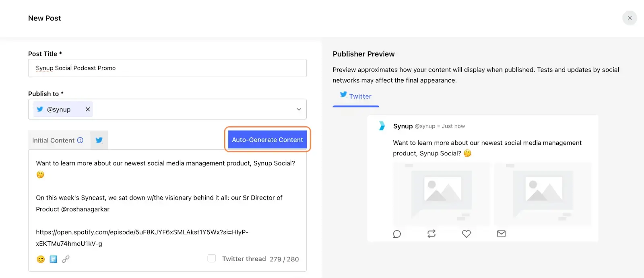
Task: Click the mail share icon in preview
Action: pyautogui.click(x=501, y=234)
